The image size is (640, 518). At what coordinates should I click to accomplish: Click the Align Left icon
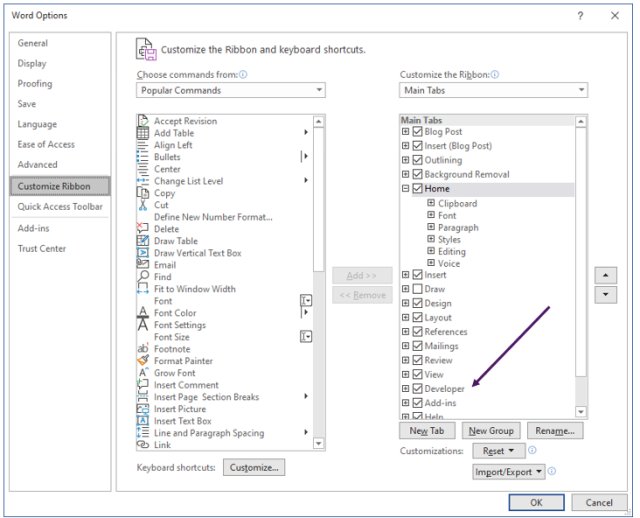[x=143, y=145]
